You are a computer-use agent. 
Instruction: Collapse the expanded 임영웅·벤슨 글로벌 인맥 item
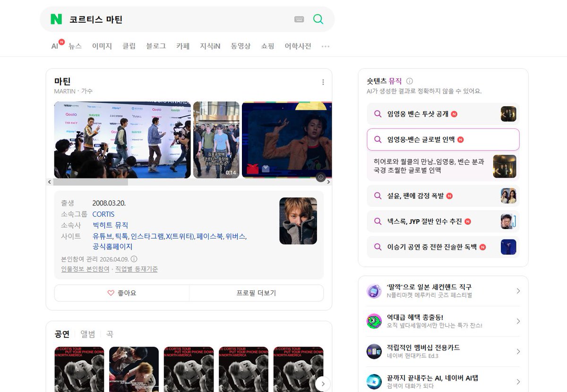443,139
